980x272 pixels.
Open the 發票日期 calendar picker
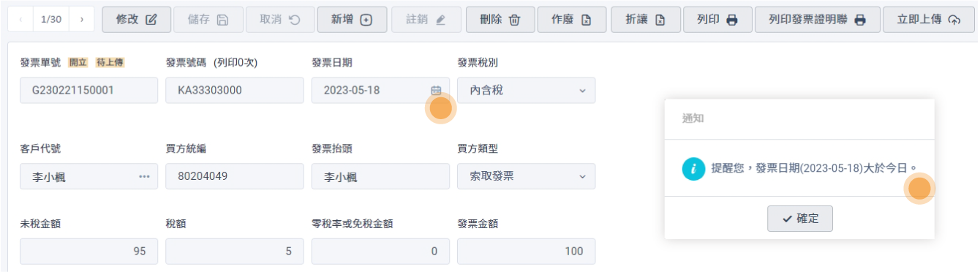click(x=436, y=91)
